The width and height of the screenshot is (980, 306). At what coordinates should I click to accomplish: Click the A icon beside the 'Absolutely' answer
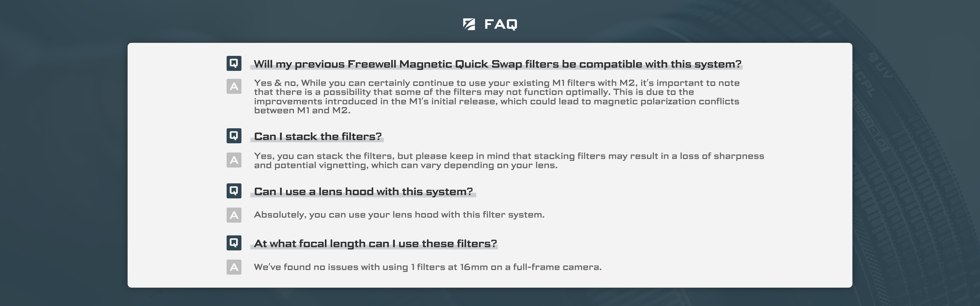pyautogui.click(x=234, y=215)
